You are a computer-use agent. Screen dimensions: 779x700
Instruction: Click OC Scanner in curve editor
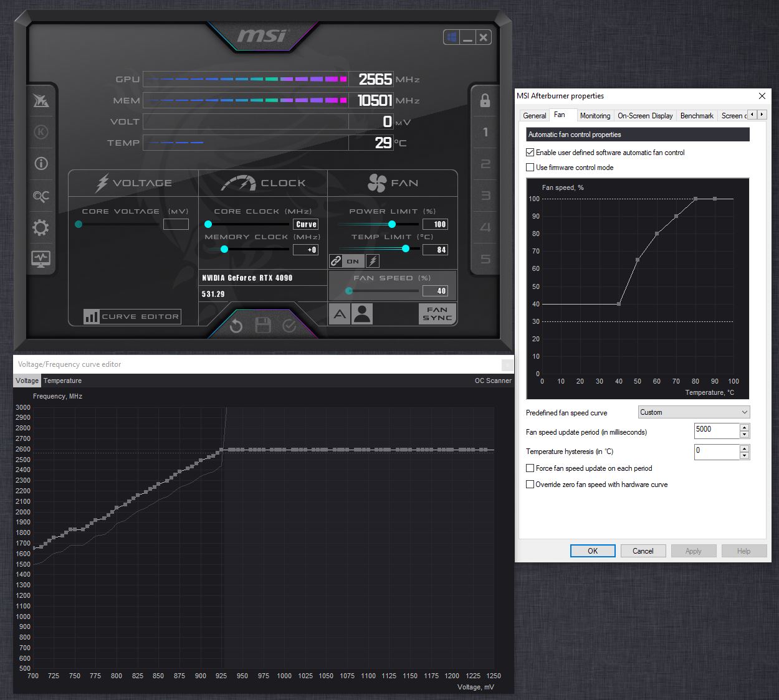(493, 381)
